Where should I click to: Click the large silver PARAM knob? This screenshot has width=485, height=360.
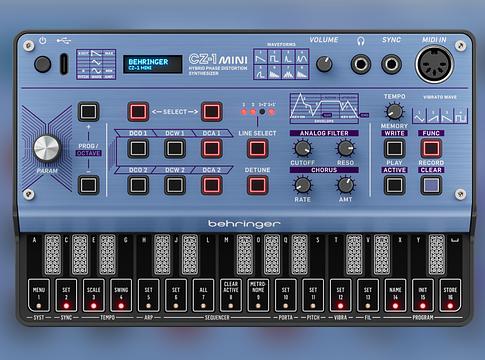point(47,148)
